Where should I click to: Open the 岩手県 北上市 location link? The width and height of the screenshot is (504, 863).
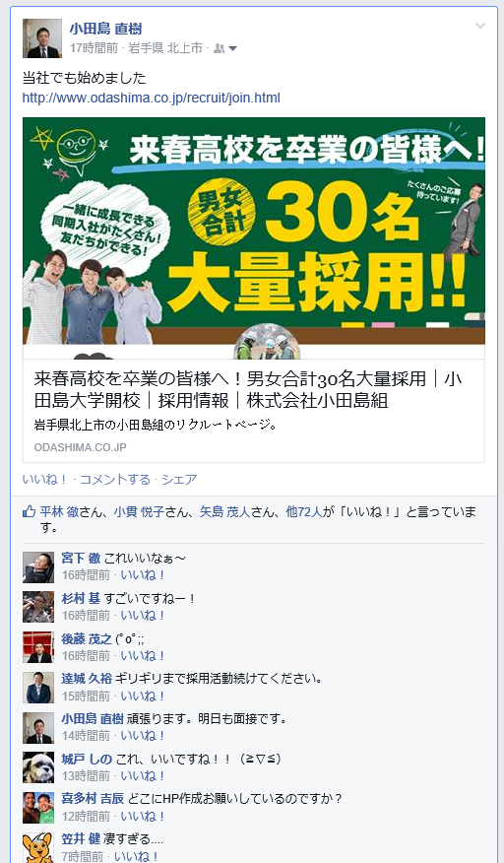pos(165,48)
